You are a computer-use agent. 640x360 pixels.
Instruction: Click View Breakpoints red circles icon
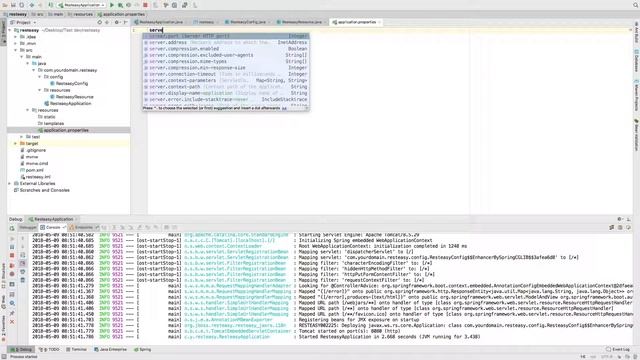pyautogui.click(x=12, y=265)
